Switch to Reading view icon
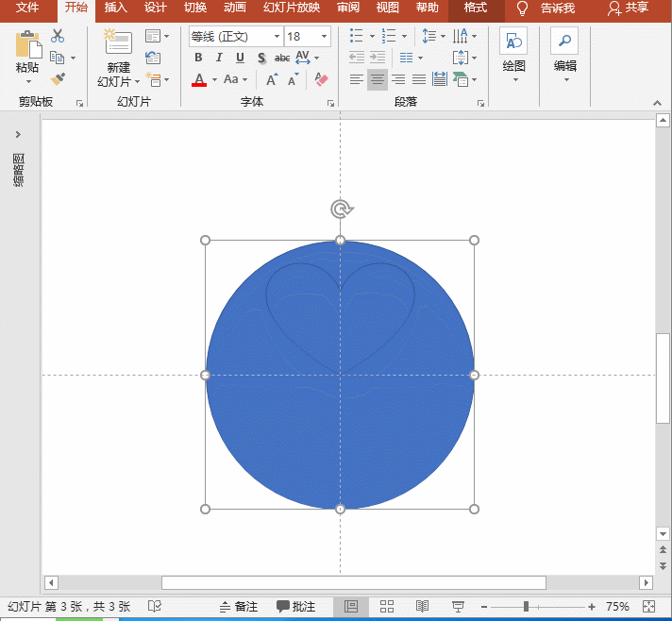 (422, 607)
